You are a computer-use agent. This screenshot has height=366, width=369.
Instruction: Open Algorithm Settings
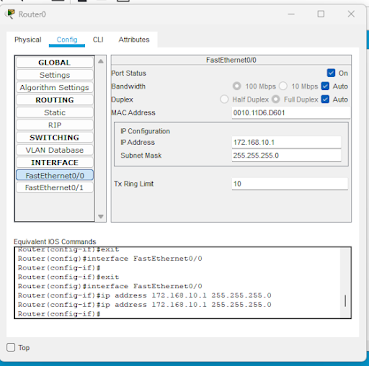pyautogui.click(x=55, y=88)
